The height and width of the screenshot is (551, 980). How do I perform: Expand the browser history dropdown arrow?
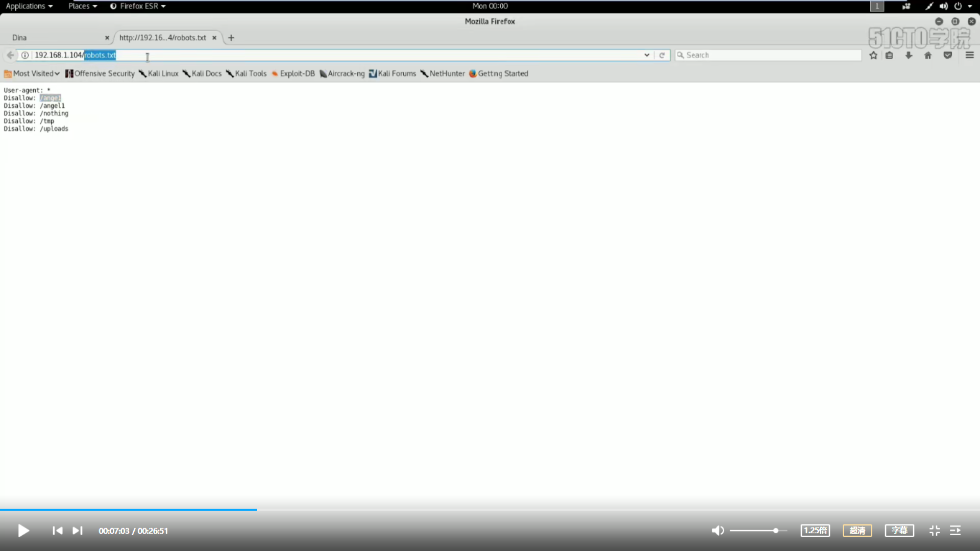(647, 55)
